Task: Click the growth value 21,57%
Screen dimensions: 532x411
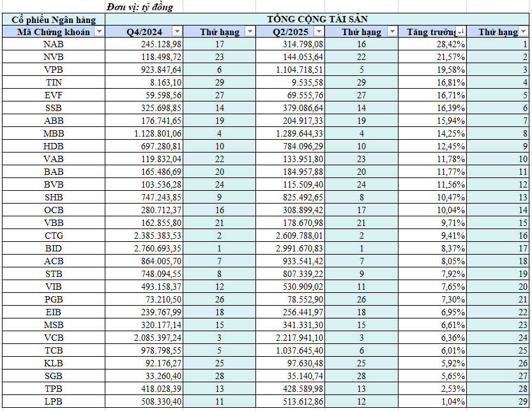Action: point(432,57)
